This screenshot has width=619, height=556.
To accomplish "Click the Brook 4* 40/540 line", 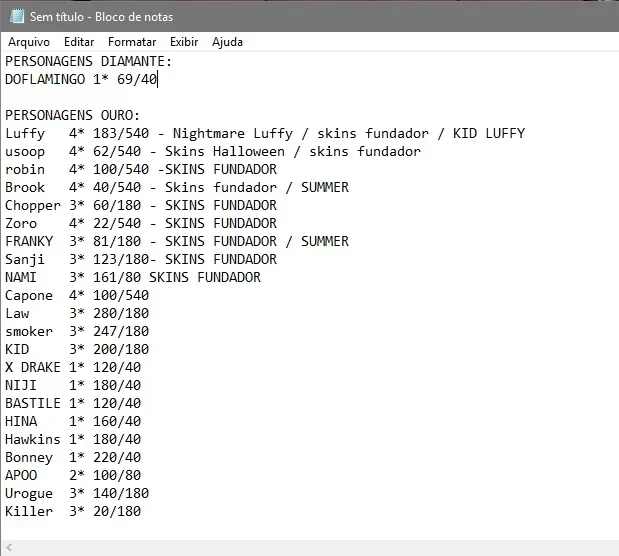I will [177, 187].
